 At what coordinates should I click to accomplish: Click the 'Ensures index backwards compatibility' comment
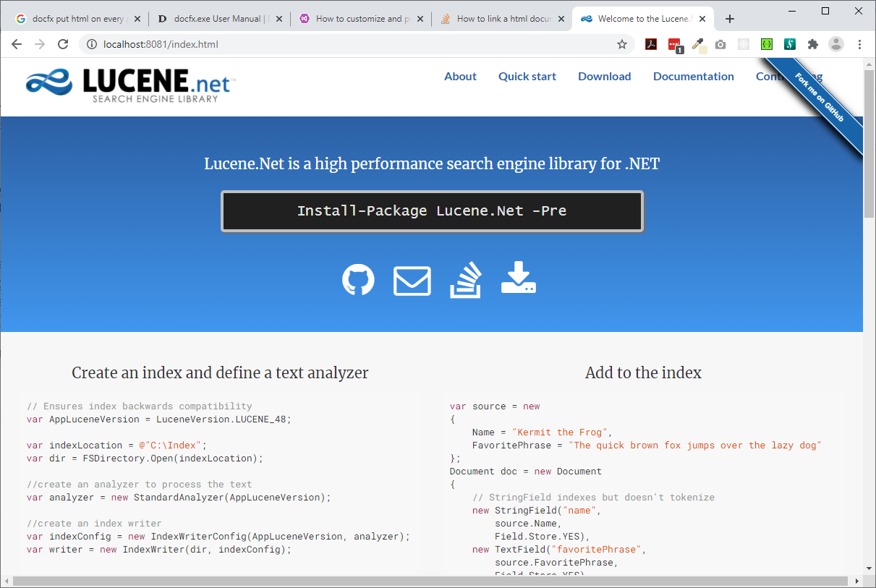[140, 406]
